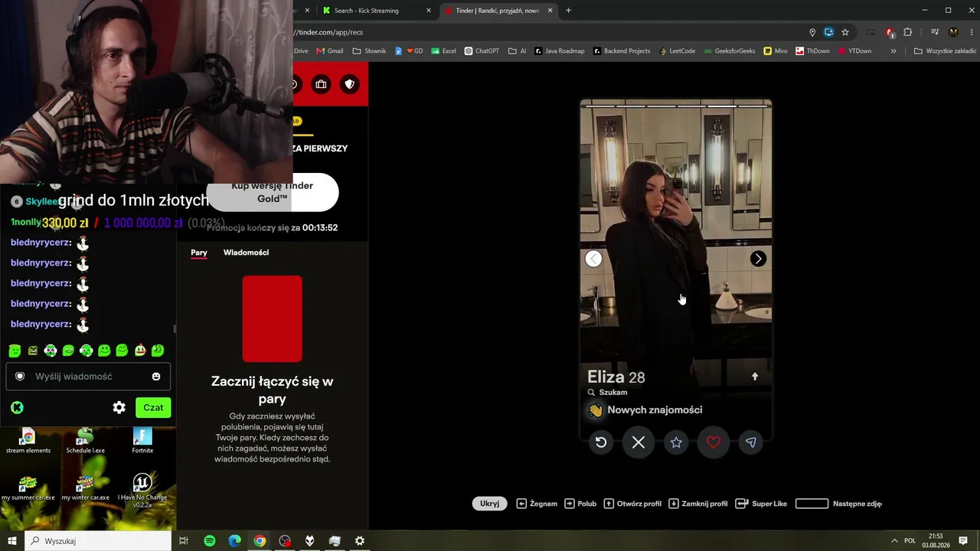Open the 'Wszystkie zakładki' bookmarks folder

[x=945, y=51]
